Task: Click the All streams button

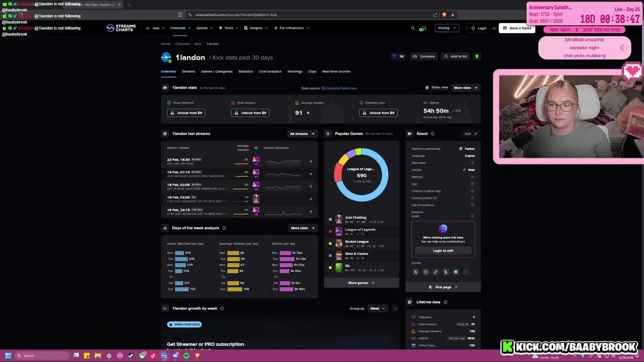Action: [302, 134]
